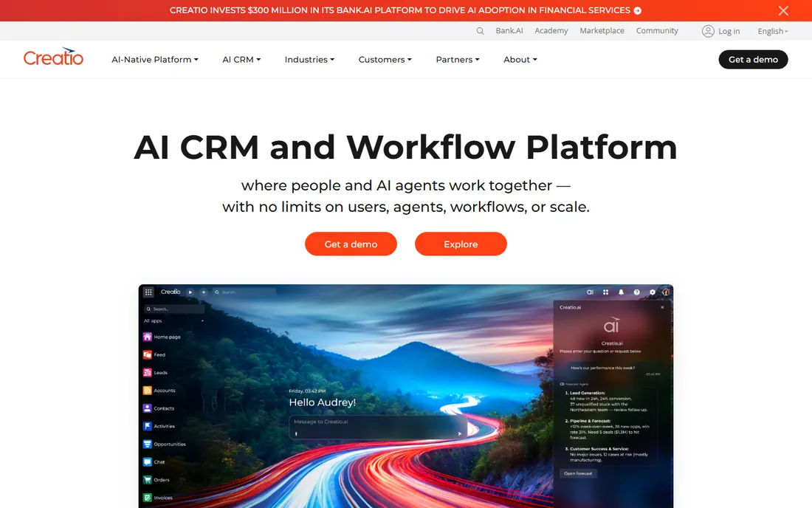Go to the Bank.AI link
The width and height of the screenshot is (812, 508).
click(x=509, y=30)
